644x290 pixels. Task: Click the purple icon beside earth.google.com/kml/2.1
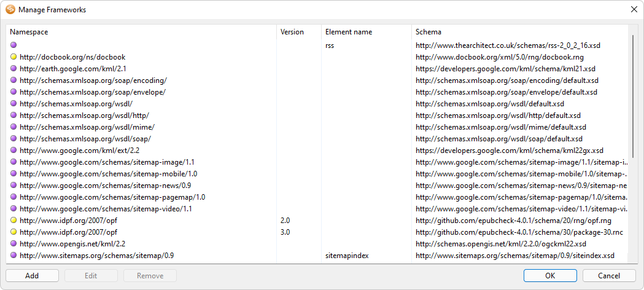point(14,69)
